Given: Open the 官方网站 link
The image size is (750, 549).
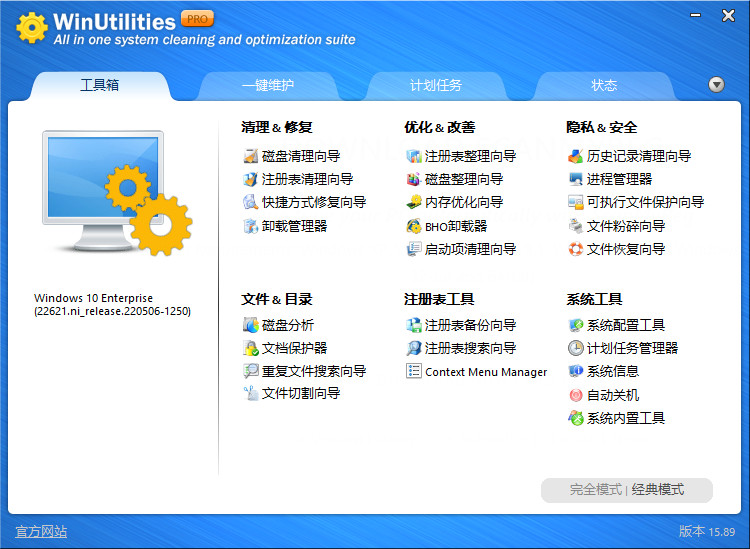Looking at the screenshot, I should [41, 532].
